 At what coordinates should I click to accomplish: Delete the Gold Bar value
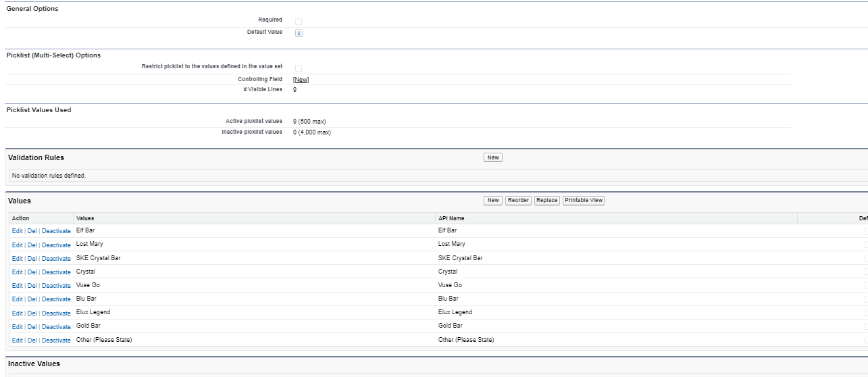32,327
